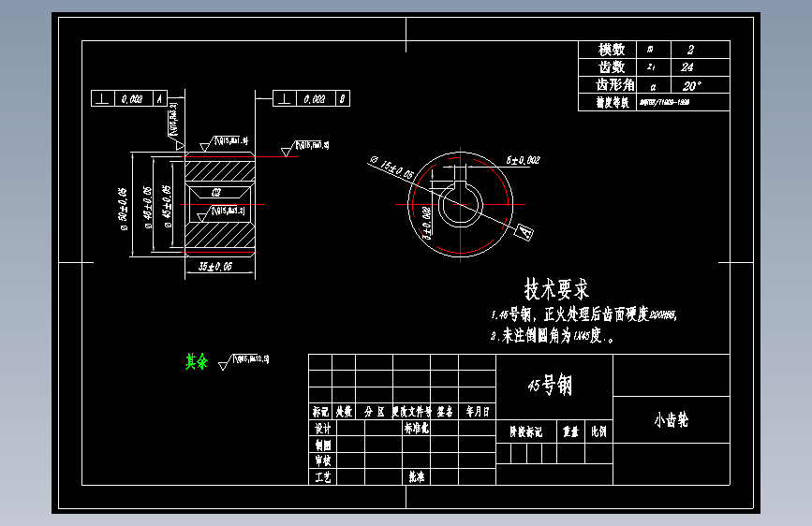Click the Ra1.6 roughness symbol above section view

pos(224,143)
